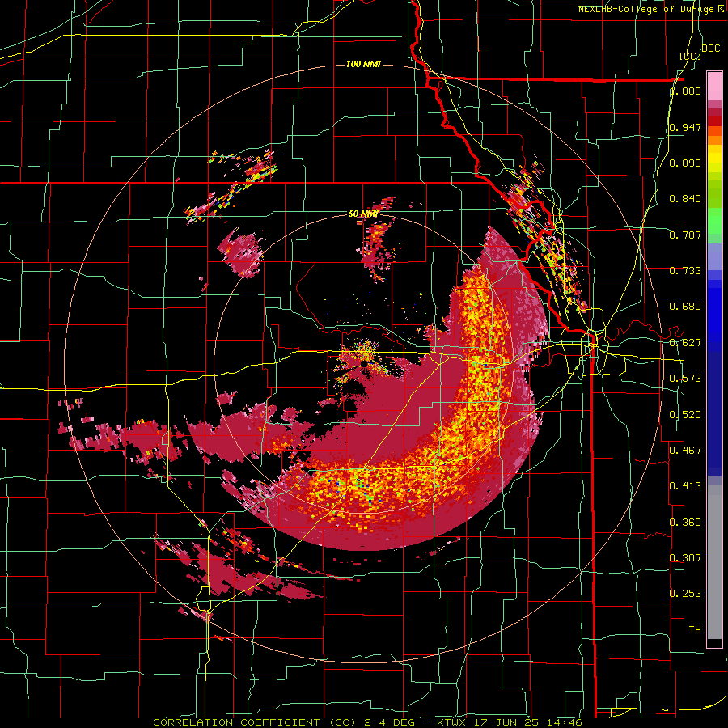This screenshot has width=728, height=728.
Task: Click the Correlation Coefficient caption at bottom
Action: click(x=368, y=722)
